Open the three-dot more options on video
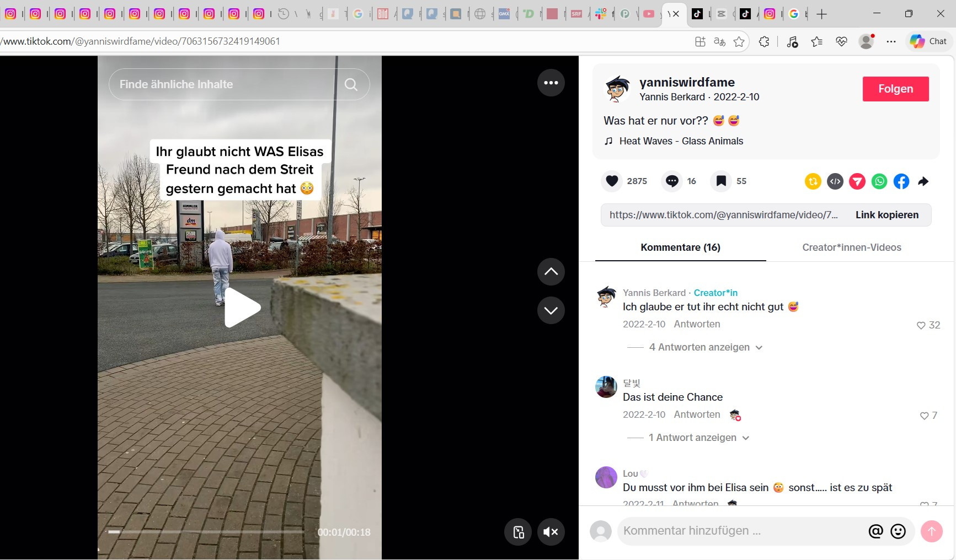Viewport: 956px width, 560px height. [551, 83]
